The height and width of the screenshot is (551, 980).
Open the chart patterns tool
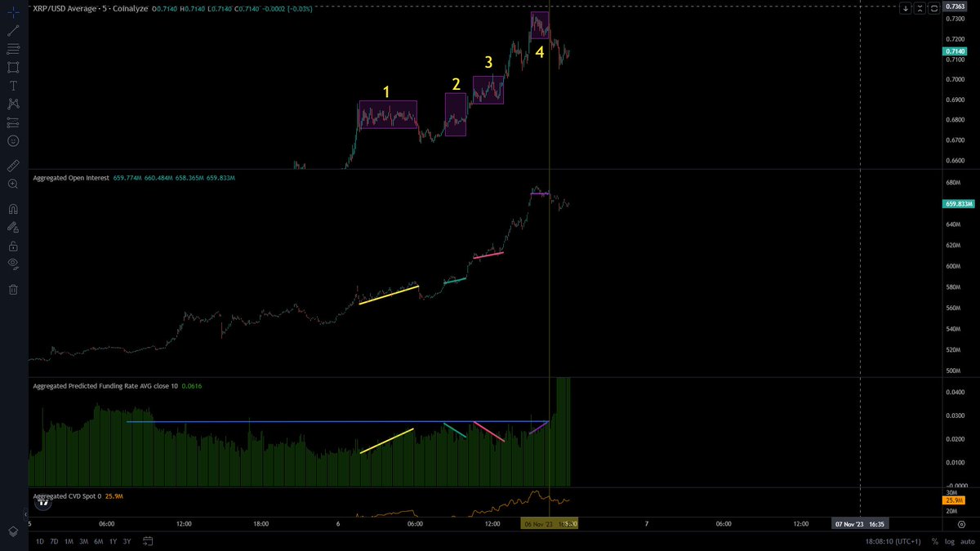tap(13, 104)
